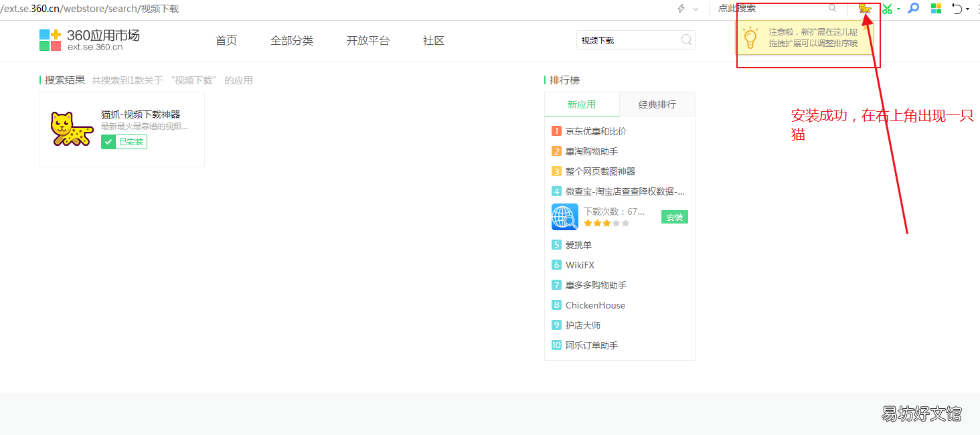Open 护店大师 in ranking list
The height and width of the screenshot is (435, 980).
(583, 325)
